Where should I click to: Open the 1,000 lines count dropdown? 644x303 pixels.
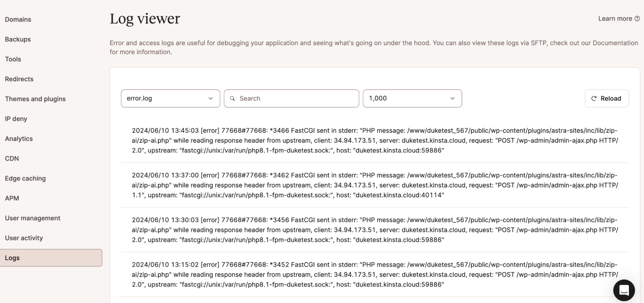coord(412,99)
